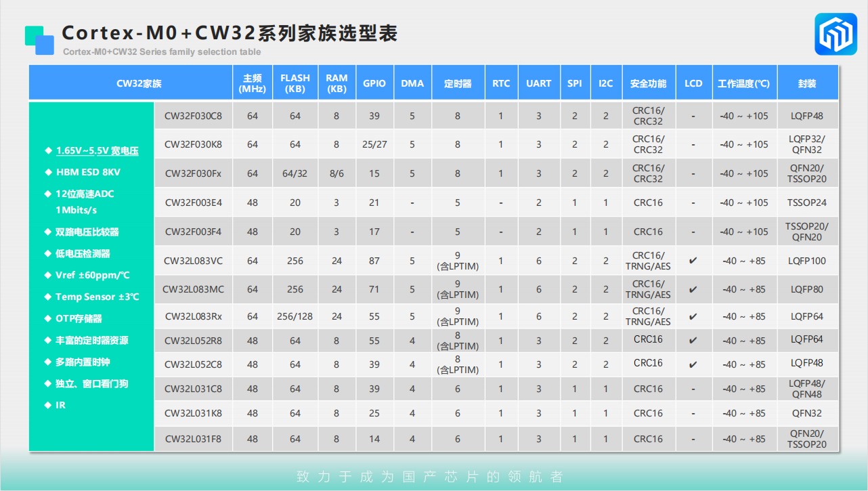Click the 低电压检测器 feature bullet
Screen dimensions: 868x491
(x=78, y=253)
